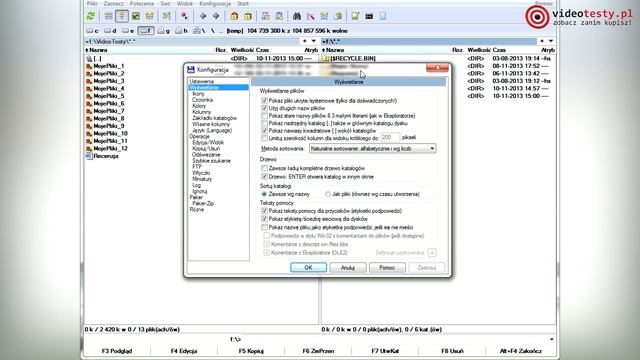Select 'Czcionka' in configuration tree
Screen dimensions: 640x360
[202, 100]
